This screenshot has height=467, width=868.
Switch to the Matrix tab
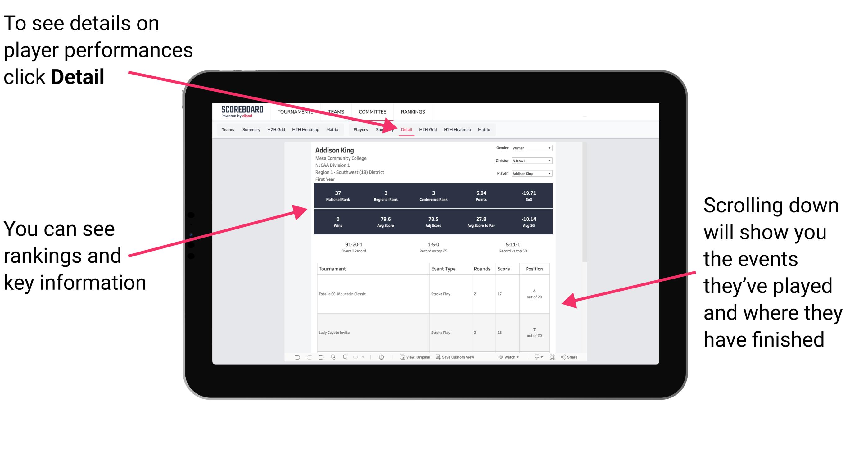pyautogui.click(x=485, y=130)
